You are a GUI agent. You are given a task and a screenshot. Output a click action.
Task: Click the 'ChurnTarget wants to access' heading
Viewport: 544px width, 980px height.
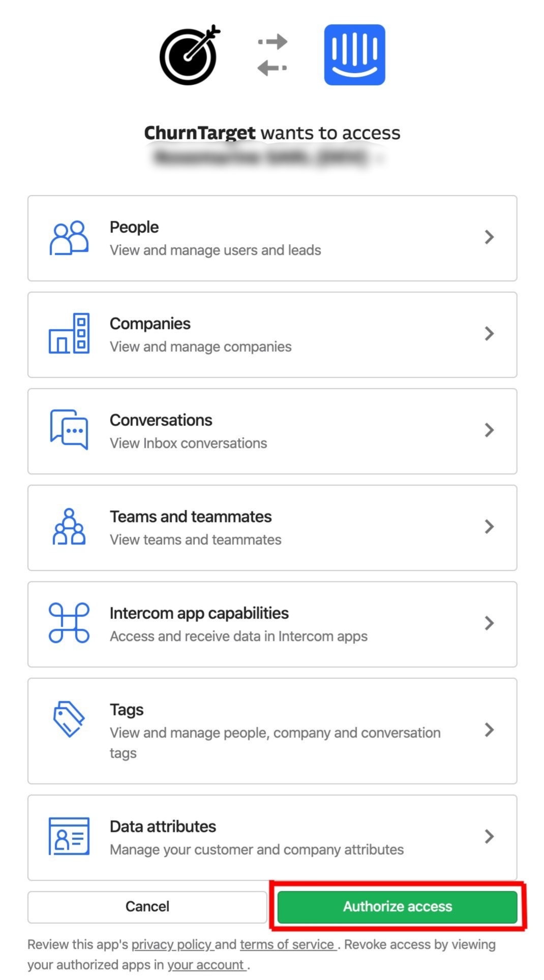click(x=273, y=133)
